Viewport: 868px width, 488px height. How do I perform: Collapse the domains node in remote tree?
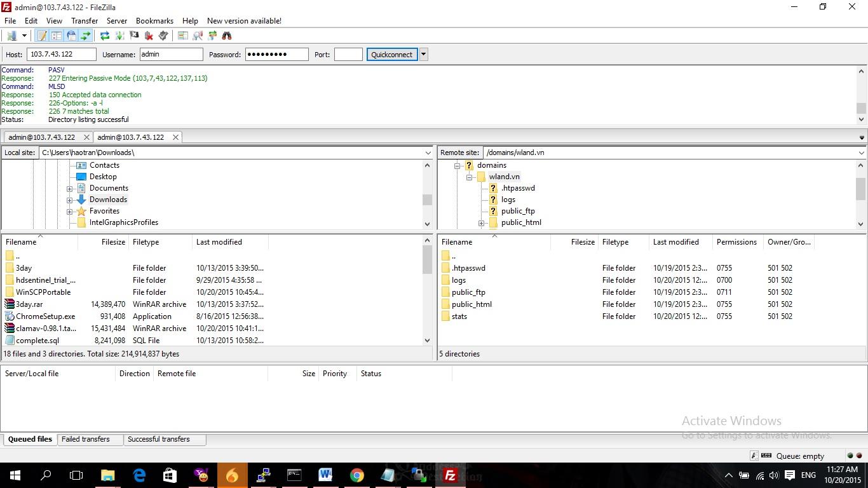coord(458,166)
